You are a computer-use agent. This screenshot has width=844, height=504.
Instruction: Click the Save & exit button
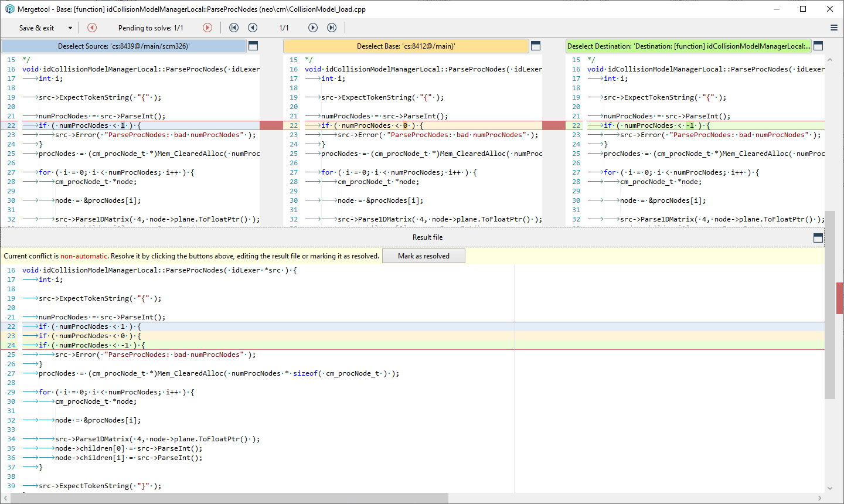coord(36,28)
